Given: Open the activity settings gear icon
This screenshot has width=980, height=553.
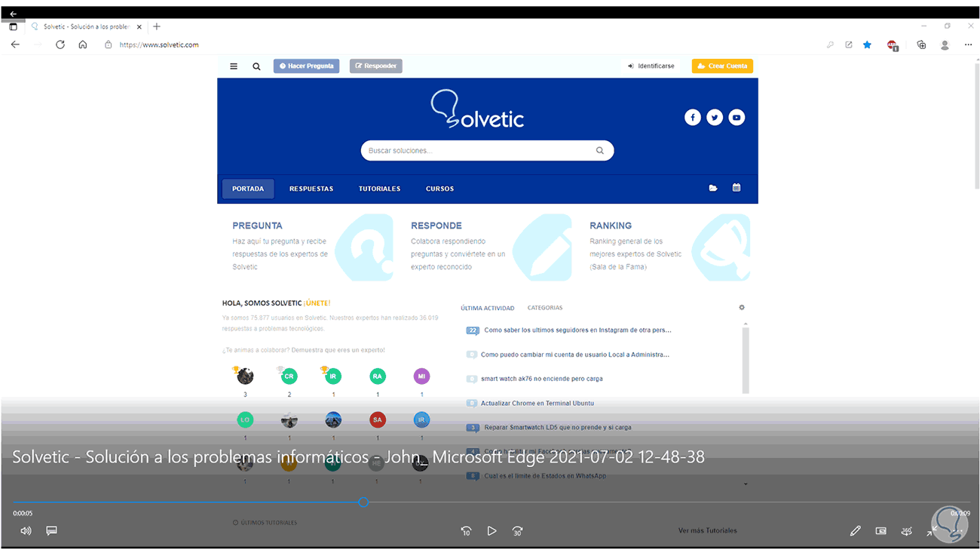Looking at the screenshot, I should tap(742, 308).
